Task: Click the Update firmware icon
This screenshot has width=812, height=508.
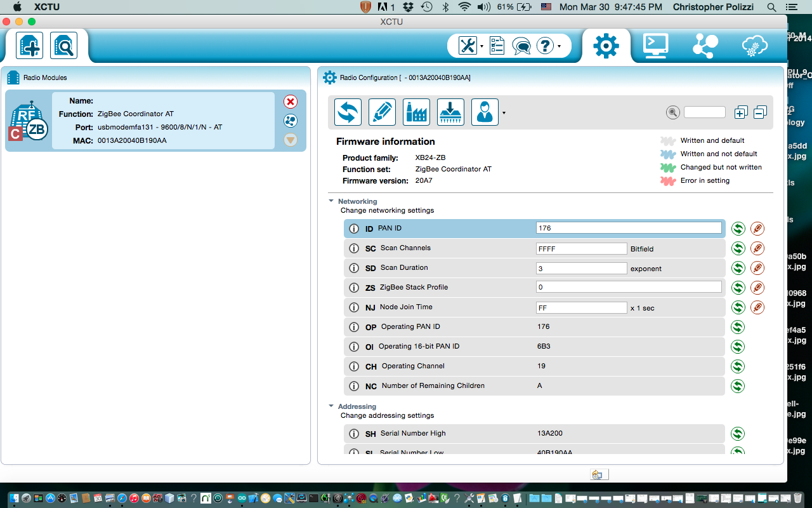Action: coord(450,112)
